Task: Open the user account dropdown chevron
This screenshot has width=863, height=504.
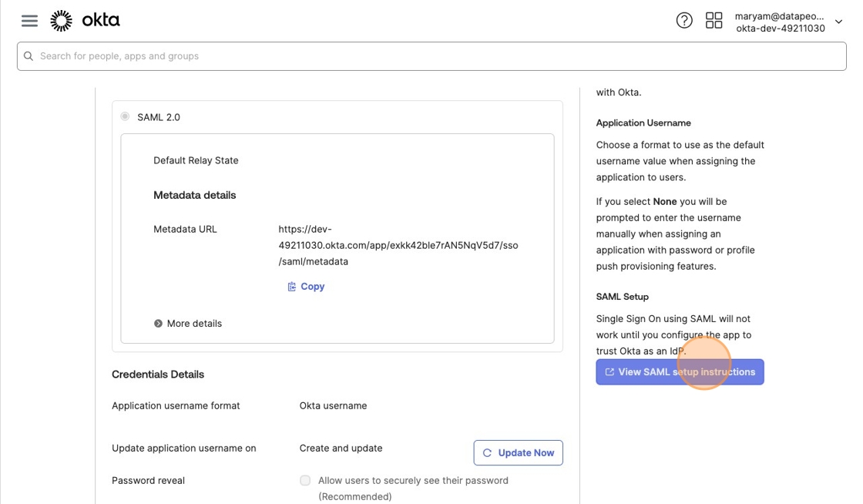Action: point(839,22)
